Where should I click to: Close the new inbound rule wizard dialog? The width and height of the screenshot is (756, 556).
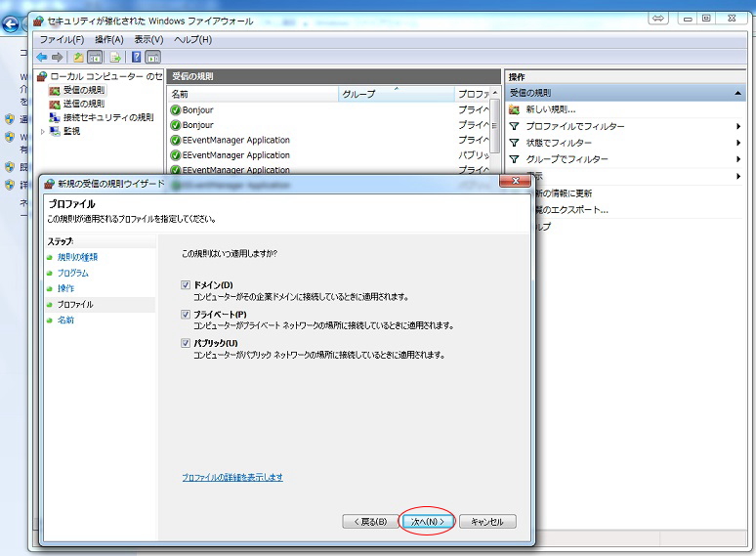pyautogui.click(x=515, y=181)
